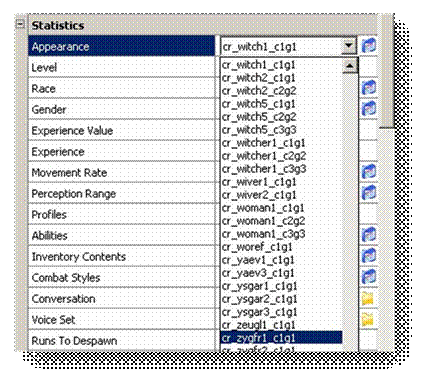Click the browse icon in the Abilities row
Screen dimensions: 429x385
click(x=369, y=235)
